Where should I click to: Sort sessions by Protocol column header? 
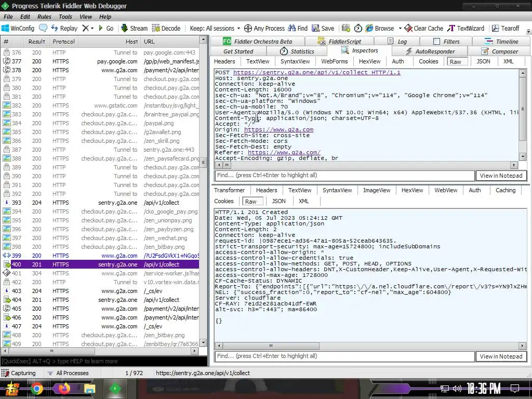[x=63, y=42]
